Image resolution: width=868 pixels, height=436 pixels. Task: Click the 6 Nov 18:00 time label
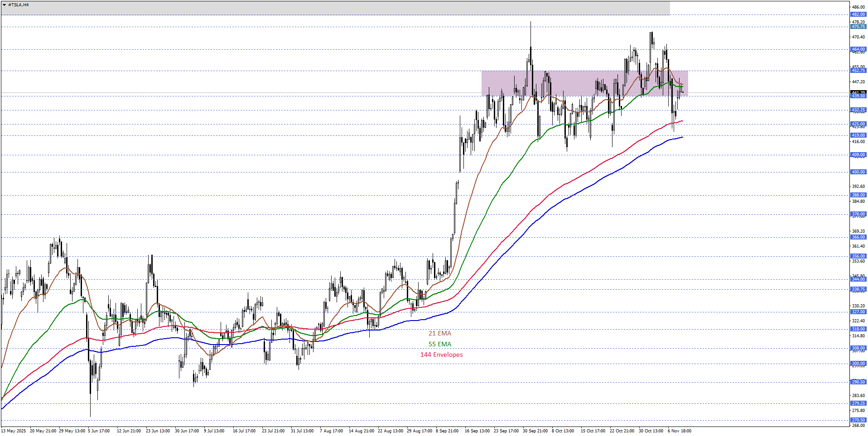click(679, 431)
